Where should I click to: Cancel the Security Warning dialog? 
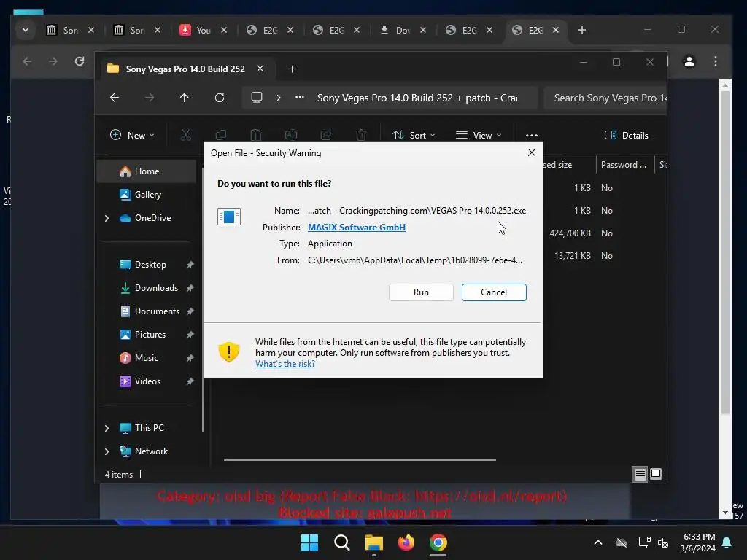coord(494,292)
